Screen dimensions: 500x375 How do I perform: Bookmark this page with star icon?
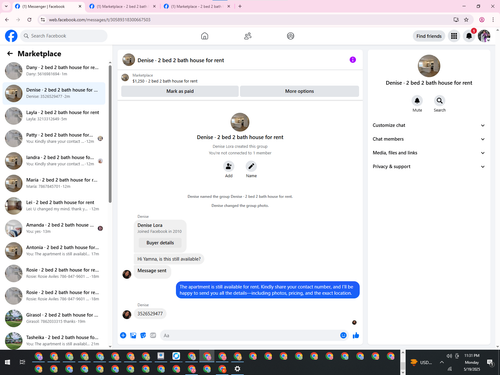point(466,20)
